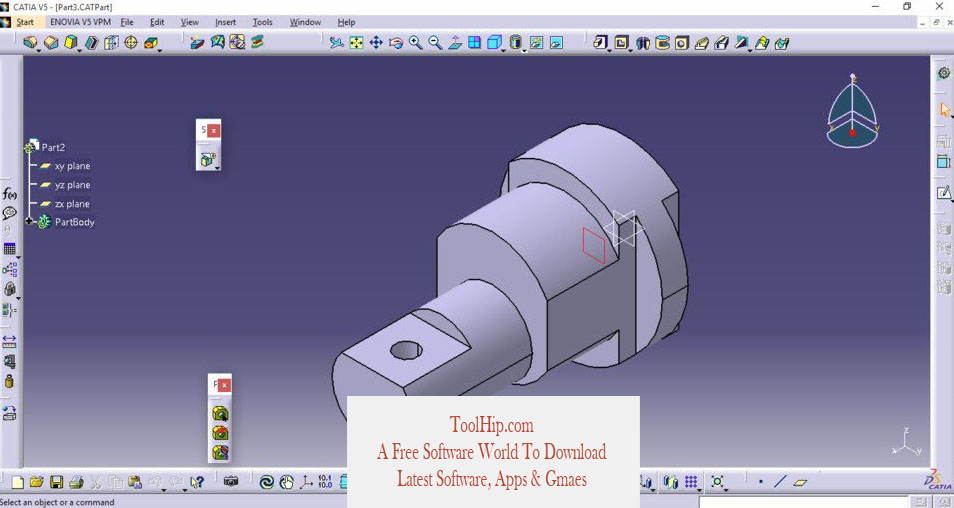Click the Chamfer icon
This screenshot has width=954, height=508.
click(52, 43)
